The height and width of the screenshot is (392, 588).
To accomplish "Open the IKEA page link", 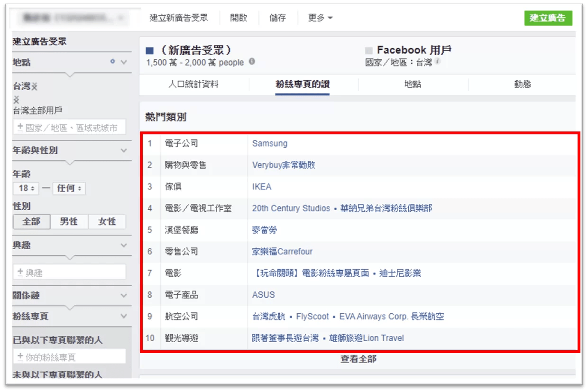I will (262, 187).
